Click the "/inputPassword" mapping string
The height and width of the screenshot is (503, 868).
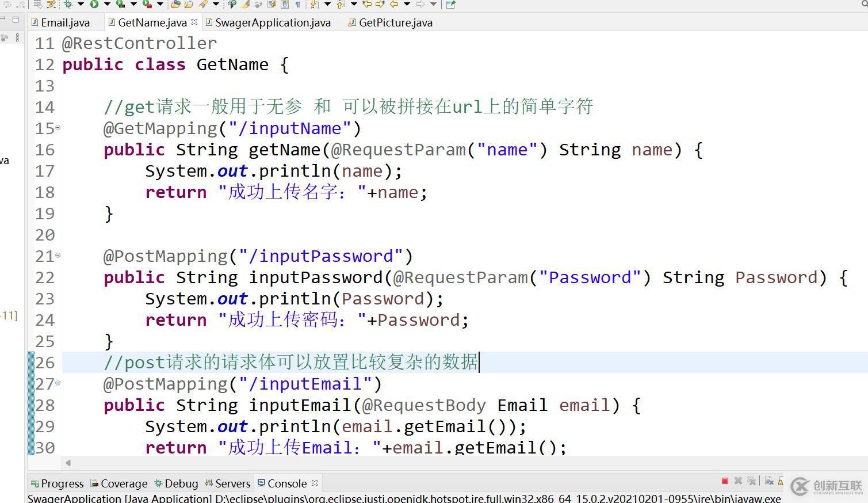click(x=320, y=256)
